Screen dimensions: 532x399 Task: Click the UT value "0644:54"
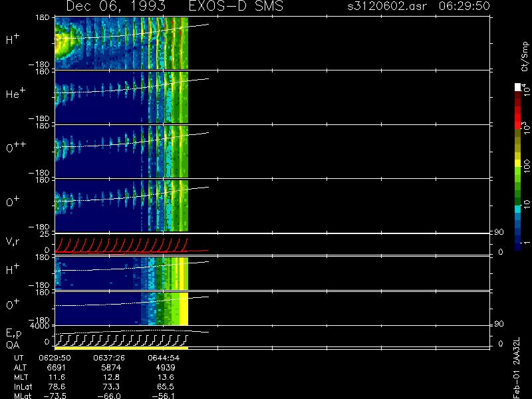164,358
